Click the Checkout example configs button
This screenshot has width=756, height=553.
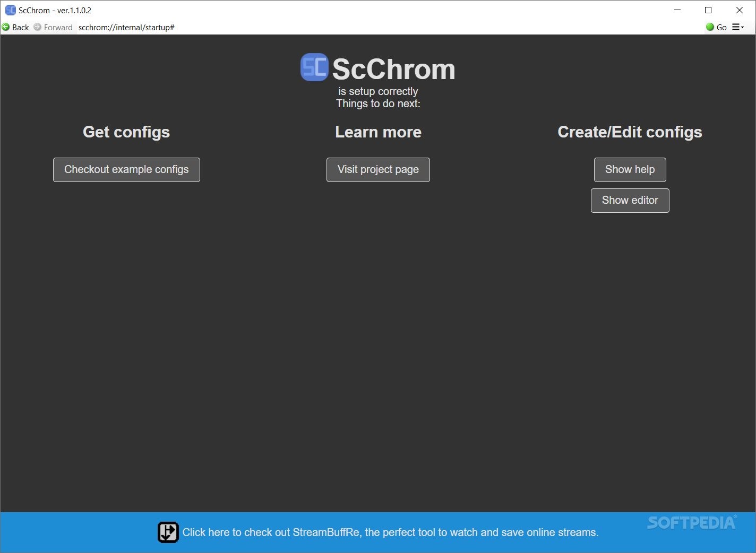[x=126, y=170]
